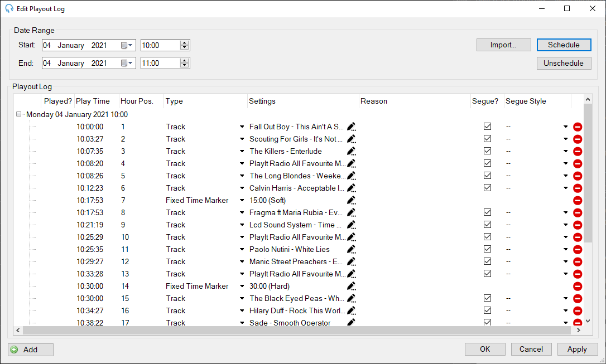606x364 pixels.
Task: Toggle Segue for Manic Street Preachers row
Action: [487, 261]
